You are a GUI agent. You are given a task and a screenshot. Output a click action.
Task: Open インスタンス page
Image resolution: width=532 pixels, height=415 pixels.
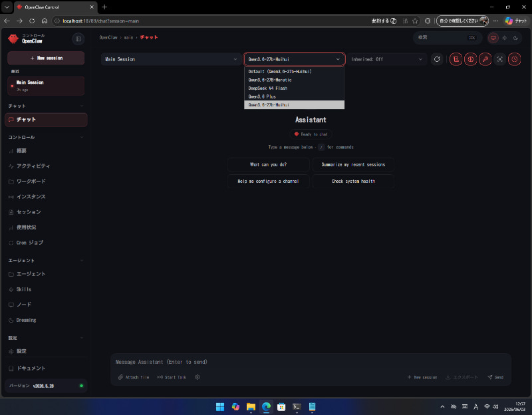tap(46, 197)
